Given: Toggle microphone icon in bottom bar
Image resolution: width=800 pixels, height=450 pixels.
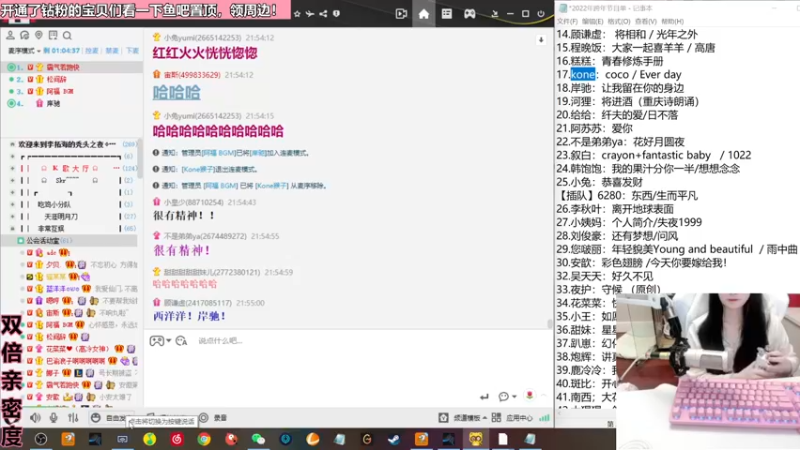Looking at the screenshot, I should click(54, 418).
